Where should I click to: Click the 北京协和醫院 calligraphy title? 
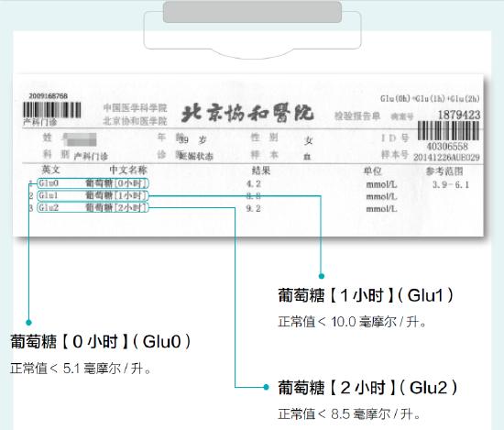point(247,113)
